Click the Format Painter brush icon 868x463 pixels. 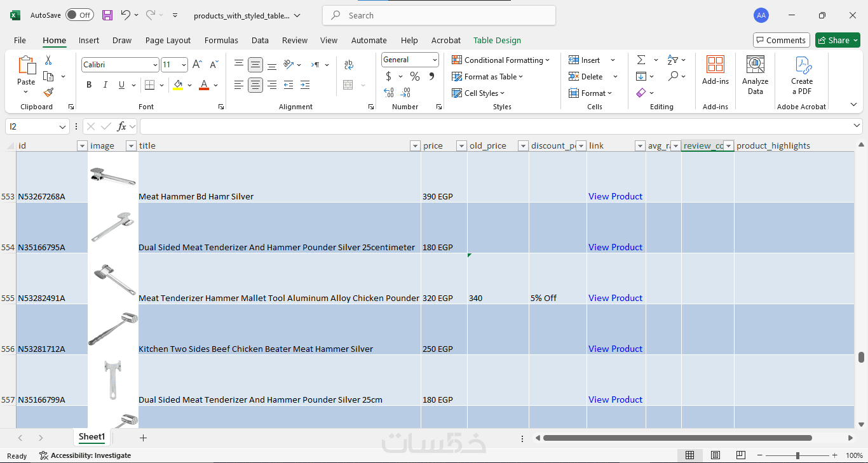48,92
